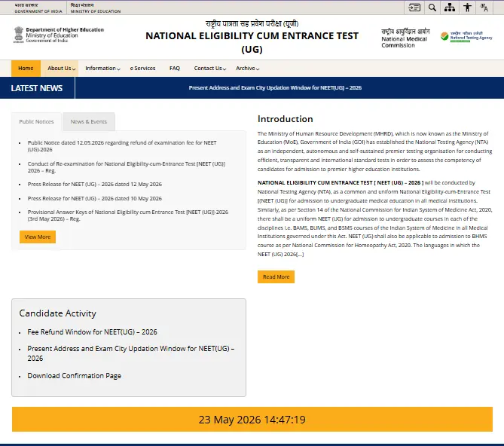This screenshot has height=446, width=504.
Task: Open the sitemap icon in top bar
Action: [x=450, y=8]
